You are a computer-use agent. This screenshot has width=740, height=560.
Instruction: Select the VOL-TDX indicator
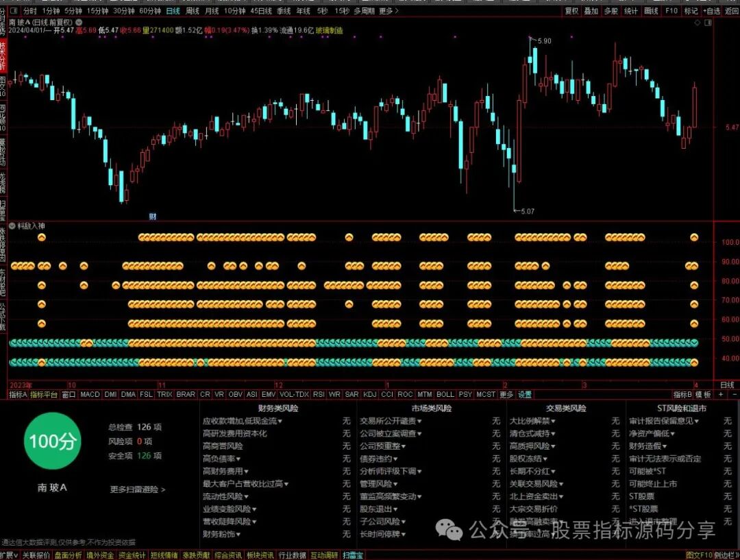pyautogui.click(x=294, y=394)
